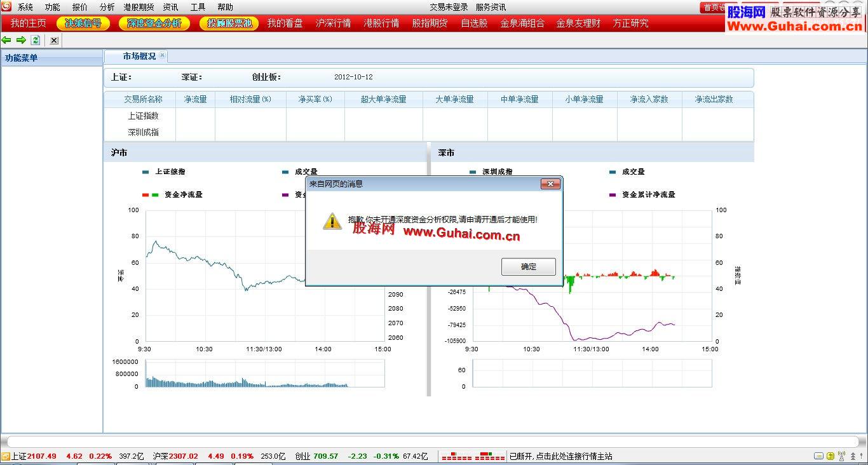Open the 功能 menu
The height and width of the screenshot is (465, 868).
(x=53, y=7)
